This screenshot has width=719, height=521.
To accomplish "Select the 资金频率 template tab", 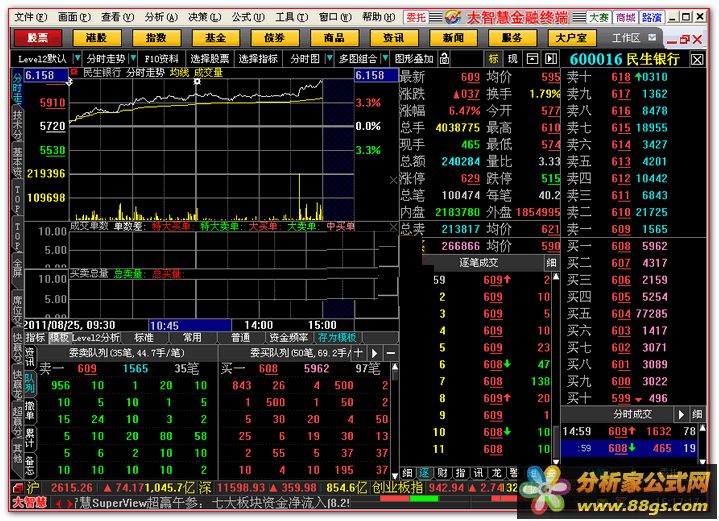I will 288,338.
